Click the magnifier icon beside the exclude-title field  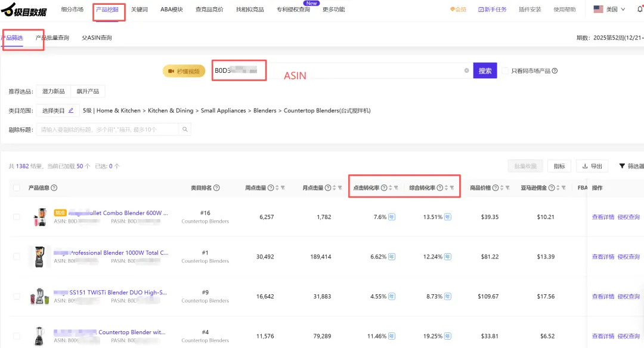pos(185,130)
